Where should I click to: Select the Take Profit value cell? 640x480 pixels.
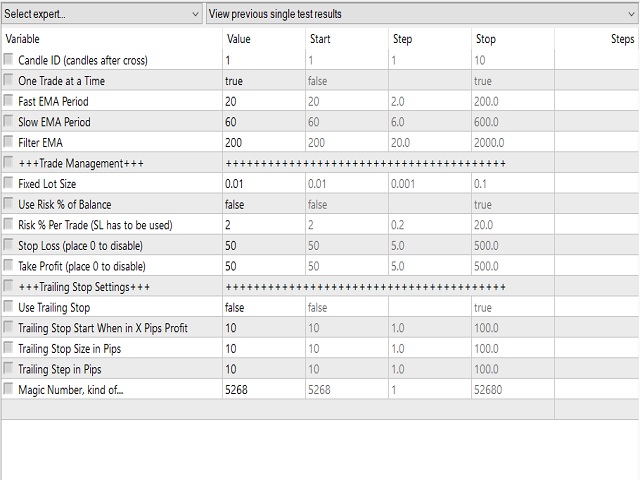click(264, 266)
